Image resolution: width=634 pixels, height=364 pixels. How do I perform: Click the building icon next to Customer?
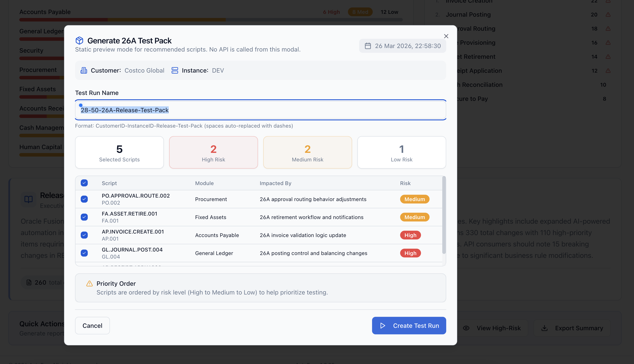[x=84, y=70]
